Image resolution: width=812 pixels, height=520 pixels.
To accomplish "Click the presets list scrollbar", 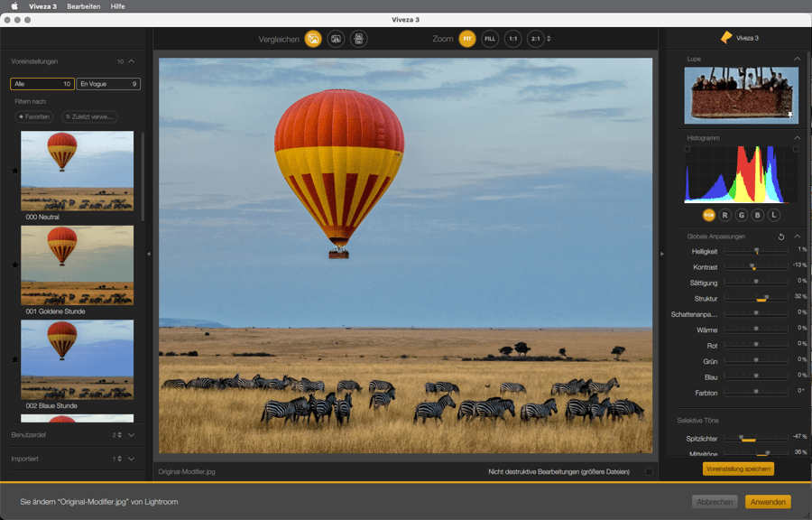I will pos(143,176).
